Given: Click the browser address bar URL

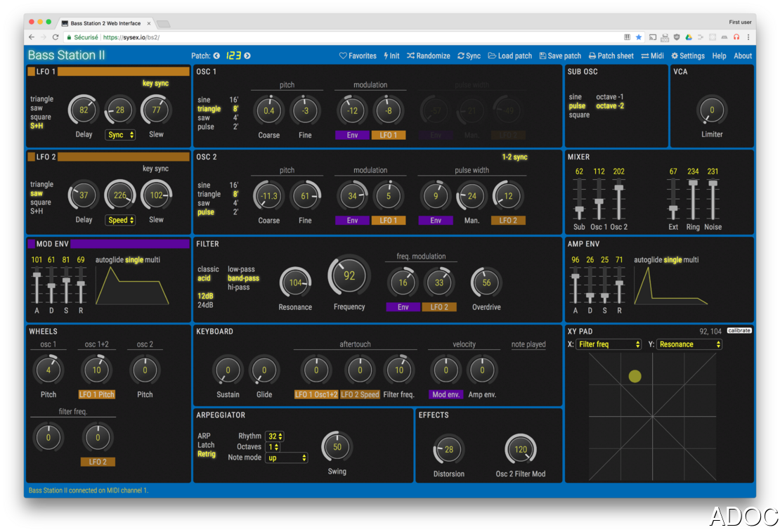Looking at the screenshot, I should coord(131,37).
